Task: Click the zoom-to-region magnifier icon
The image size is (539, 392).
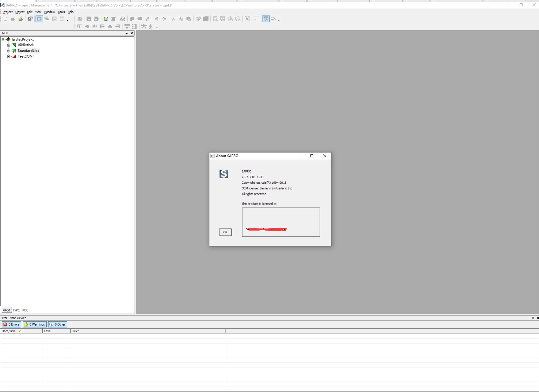Action: tap(215, 19)
